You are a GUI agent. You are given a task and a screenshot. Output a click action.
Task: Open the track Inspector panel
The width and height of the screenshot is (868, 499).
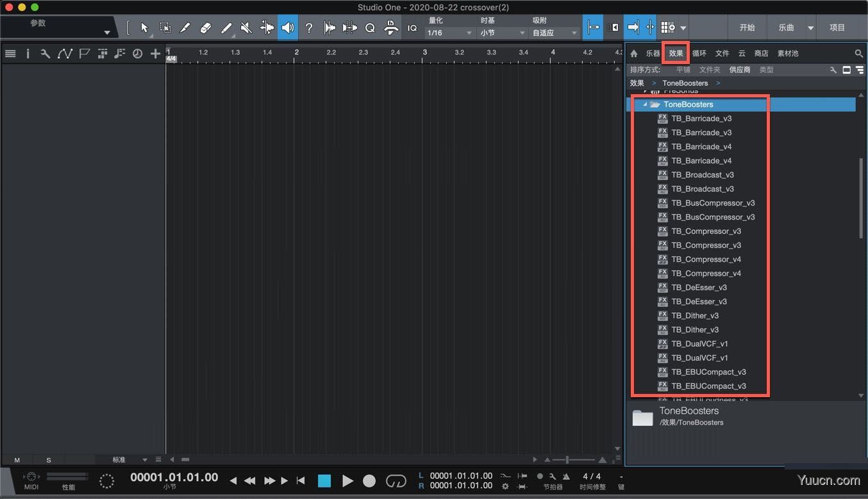[x=28, y=54]
